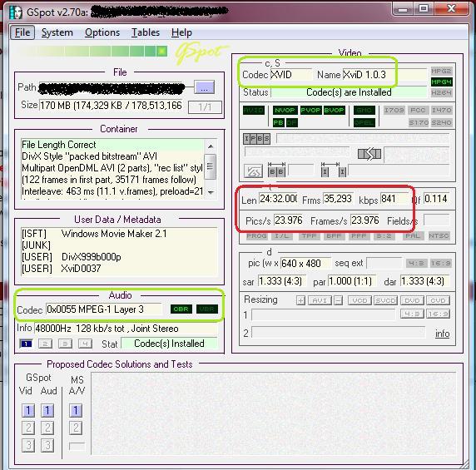Click the graph icon button left of BB
Viewport: 476px width, 470px height.
coord(253,171)
